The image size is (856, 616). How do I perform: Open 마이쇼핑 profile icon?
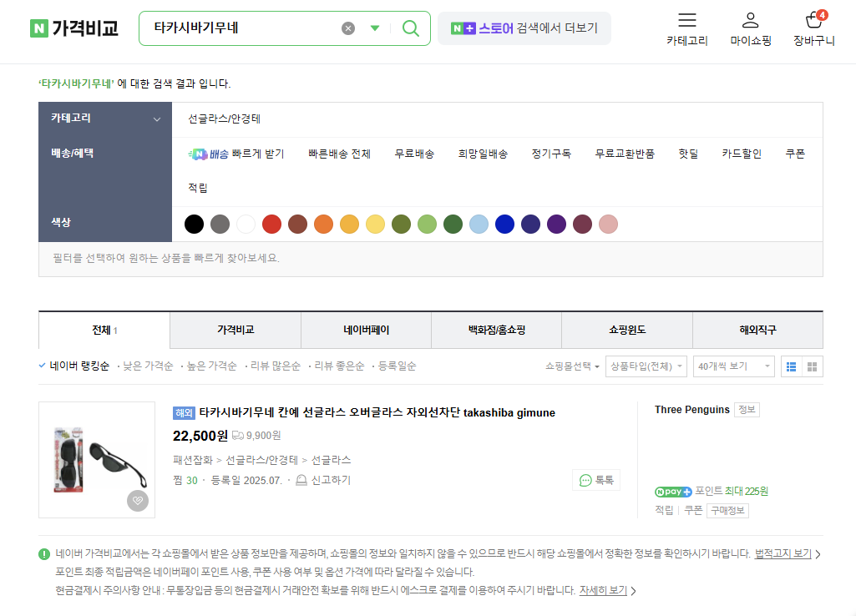(751, 29)
